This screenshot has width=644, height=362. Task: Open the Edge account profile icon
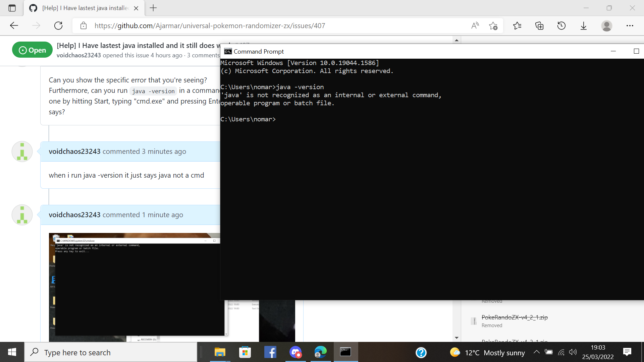click(607, 25)
